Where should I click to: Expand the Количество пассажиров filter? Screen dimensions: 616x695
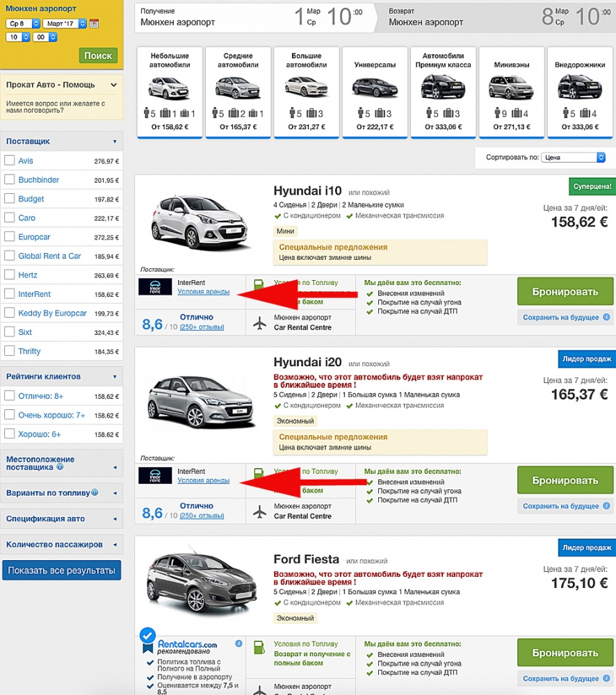[62, 544]
